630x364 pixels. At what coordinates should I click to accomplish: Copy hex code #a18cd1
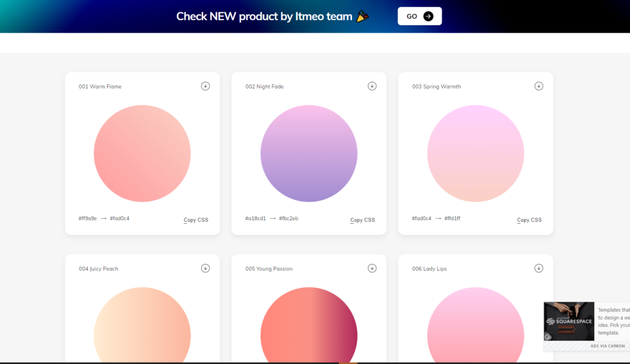point(255,218)
